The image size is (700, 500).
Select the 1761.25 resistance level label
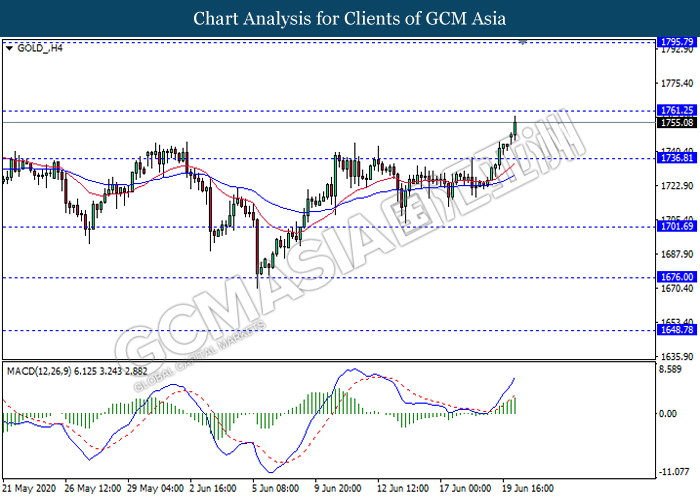(x=677, y=110)
